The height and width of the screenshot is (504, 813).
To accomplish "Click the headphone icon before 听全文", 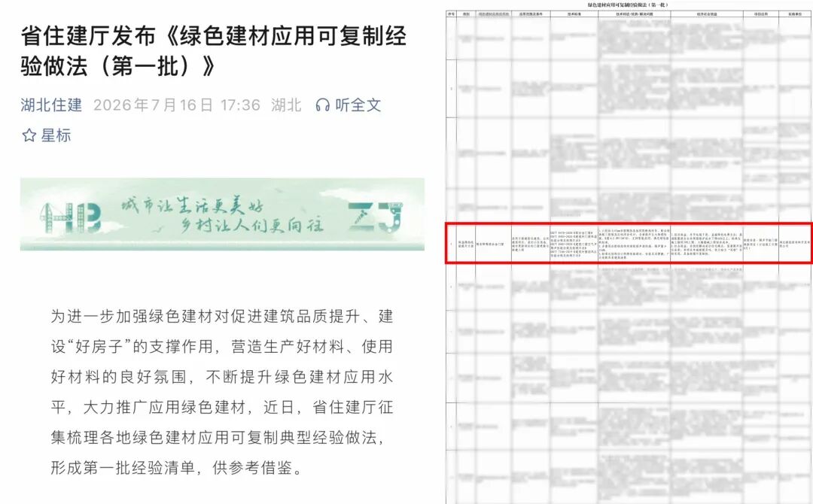I will 322,105.
